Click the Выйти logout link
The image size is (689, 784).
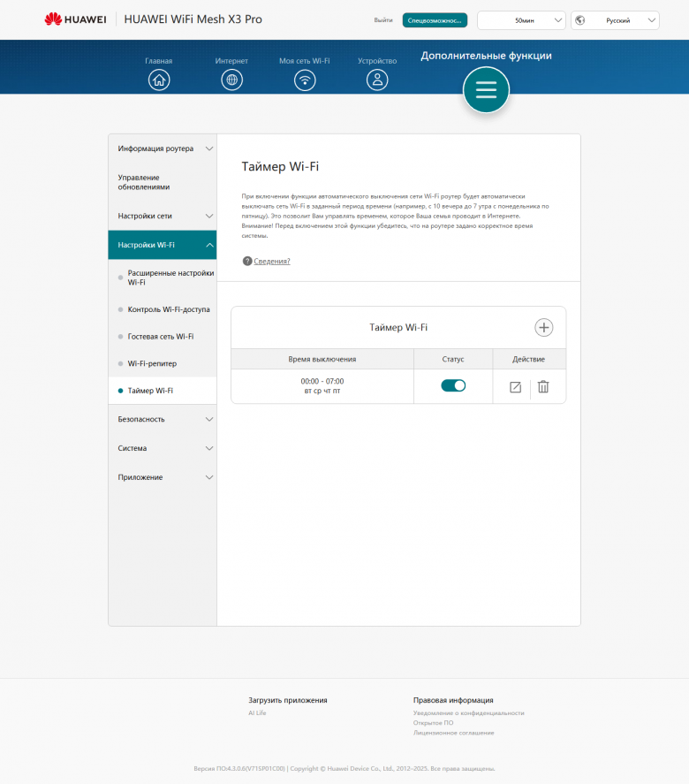[383, 20]
